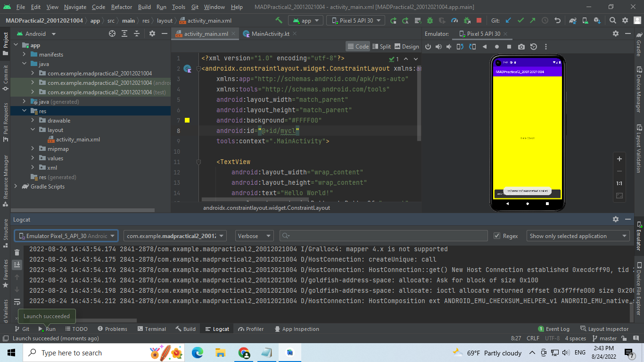Toggle soft-wrap in Logcat sidebar

17,302
